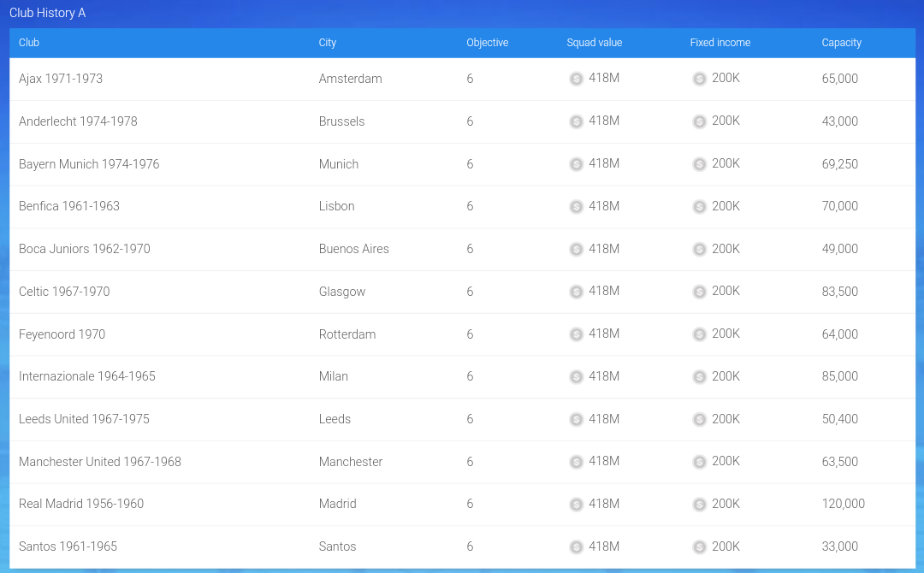Click the coin icon in Real Madrid fixed income cell
Image resolution: width=924 pixels, height=573 pixels.
(700, 505)
